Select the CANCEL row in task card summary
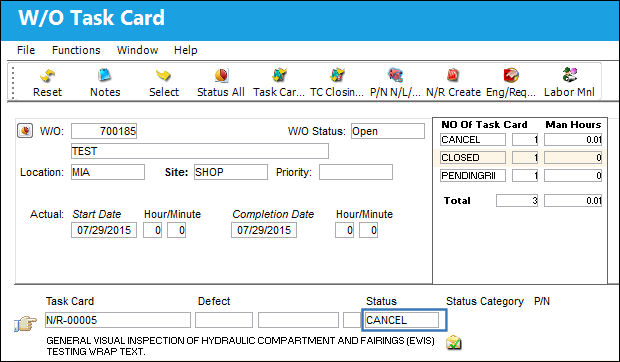Viewport: 620px width, 362px height. (521, 140)
